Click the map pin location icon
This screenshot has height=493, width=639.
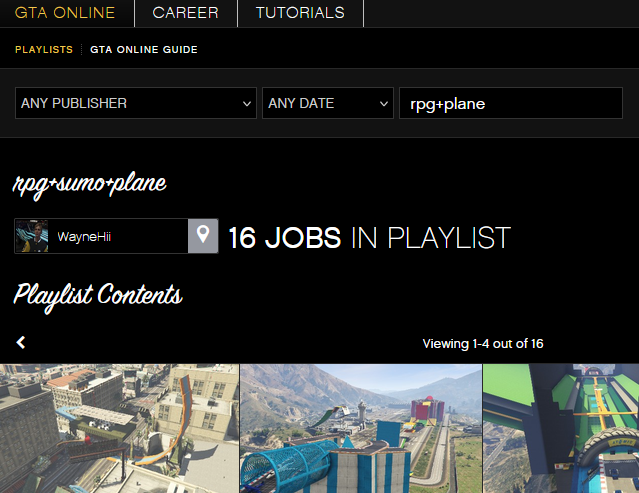(203, 236)
